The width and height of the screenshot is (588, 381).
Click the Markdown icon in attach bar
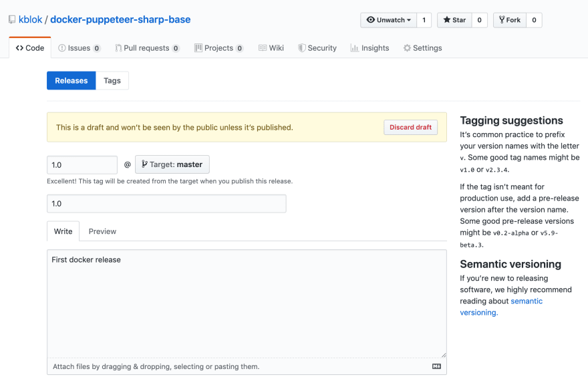[x=436, y=366]
